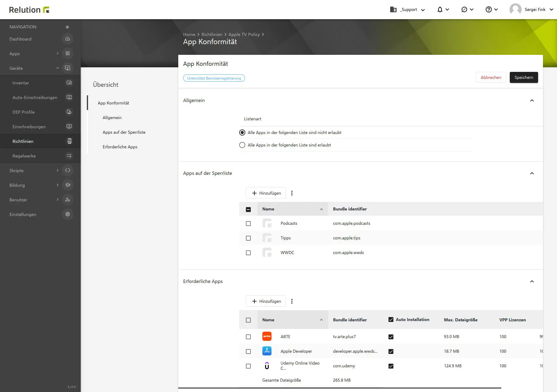The width and height of the screenshot is (557, 392).
Task: Click the Bildung graduation cap icon
Action: (68, 185)
